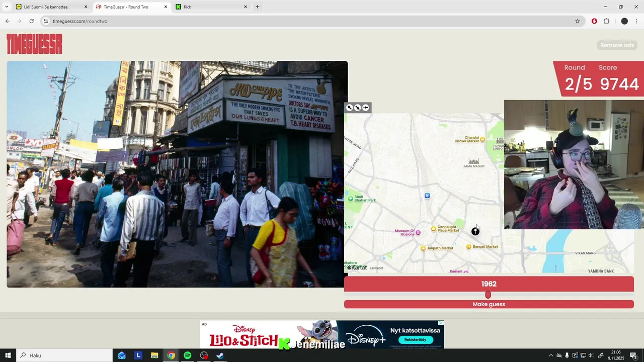Open the notification center icon

(633, 355)
